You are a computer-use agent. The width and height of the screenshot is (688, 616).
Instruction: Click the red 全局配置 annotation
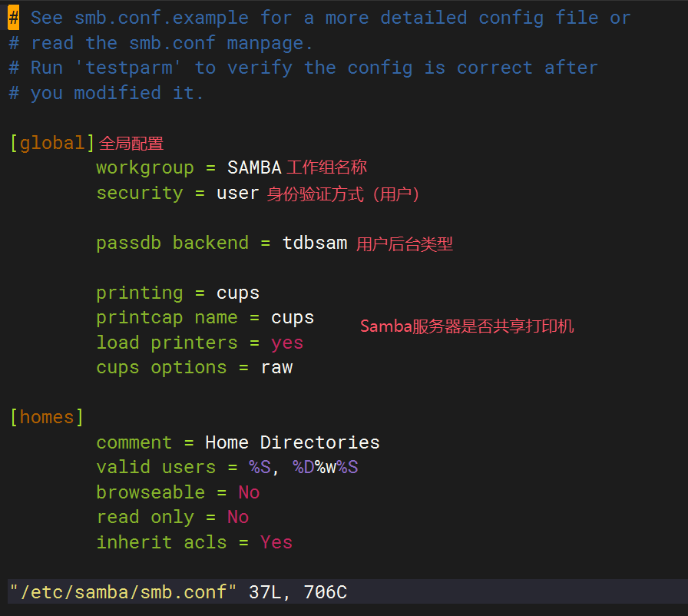point(131,144)
